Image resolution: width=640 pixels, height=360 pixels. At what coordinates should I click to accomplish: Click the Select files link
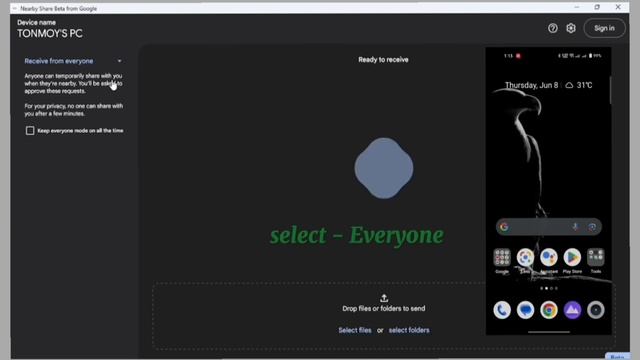(355, 330)
